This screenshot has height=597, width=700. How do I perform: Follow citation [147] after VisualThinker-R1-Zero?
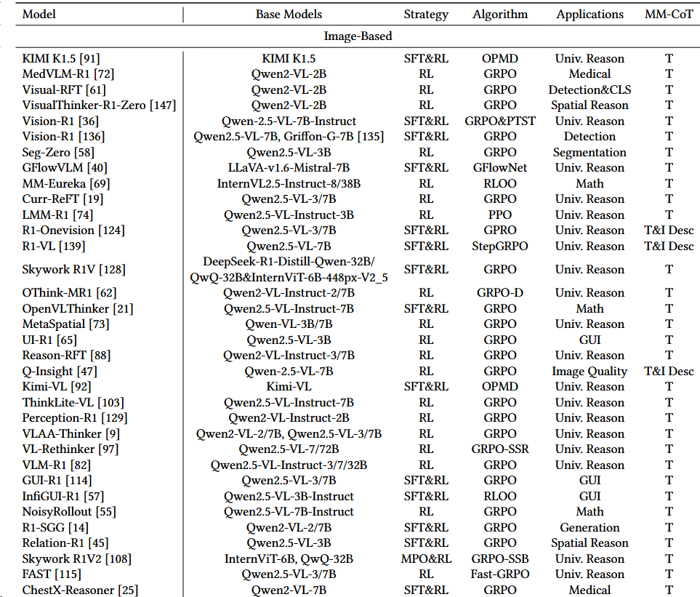[163, 105]
